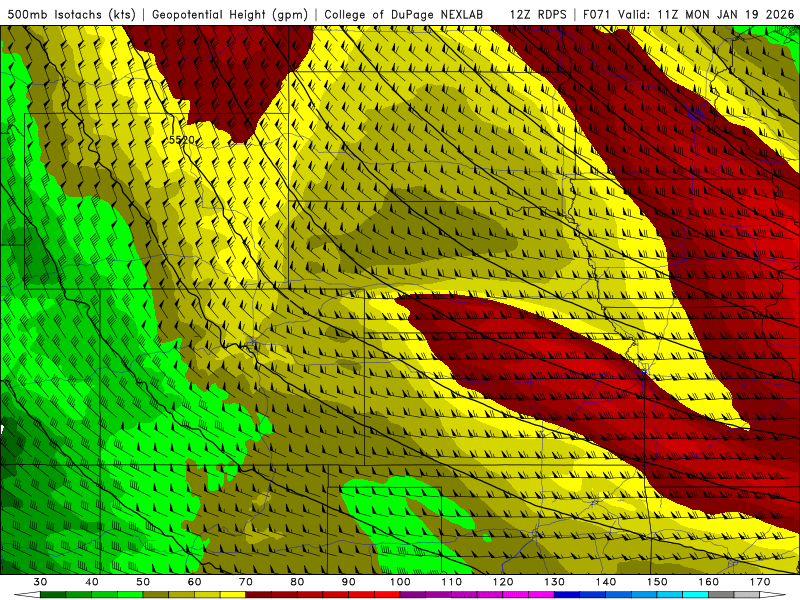800x600 pixels.
Task: Click the bright red swatch left of 100
Action: pos(387,595)
